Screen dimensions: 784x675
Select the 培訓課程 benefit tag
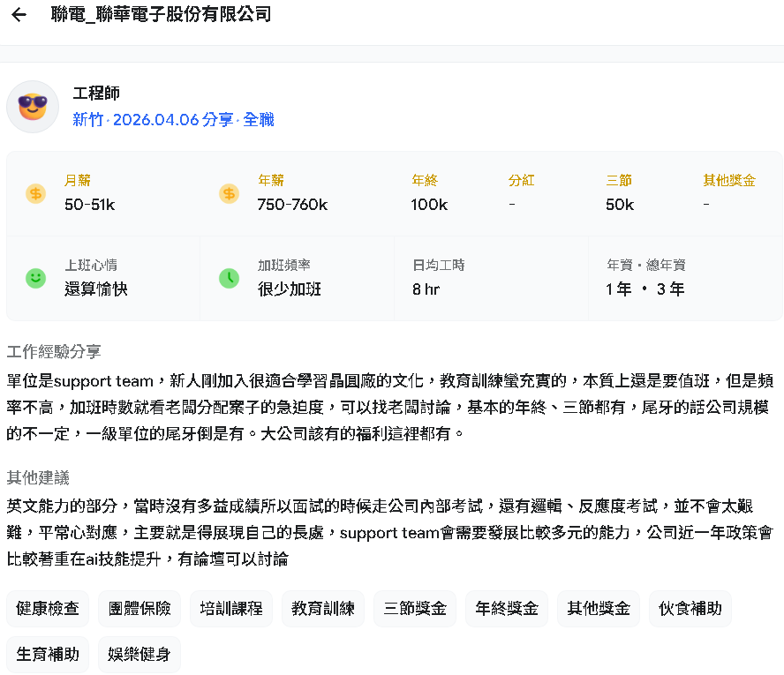[231, 609]
